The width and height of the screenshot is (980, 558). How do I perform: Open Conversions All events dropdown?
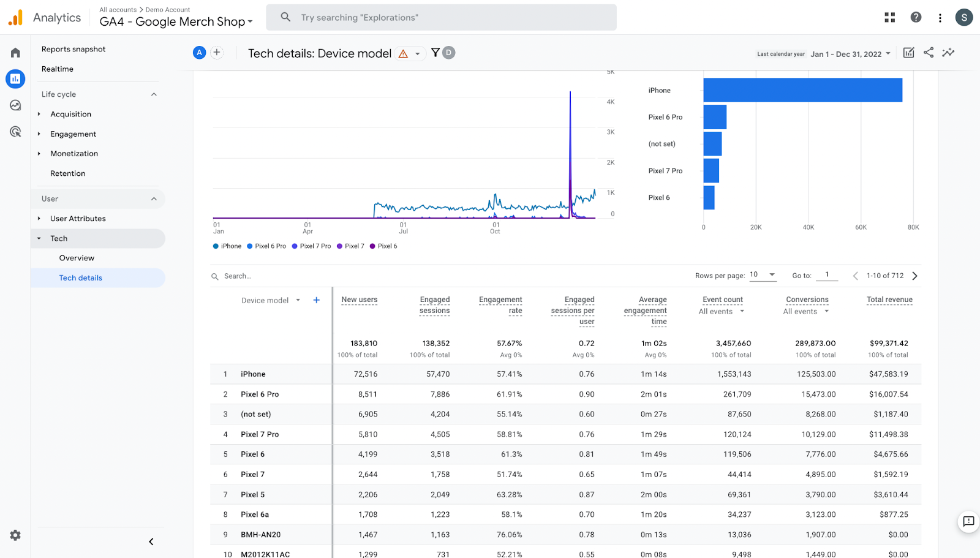[806, 311]
